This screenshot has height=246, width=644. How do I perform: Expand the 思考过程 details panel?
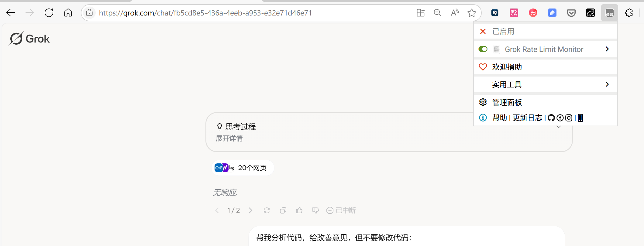pos(389,132)
